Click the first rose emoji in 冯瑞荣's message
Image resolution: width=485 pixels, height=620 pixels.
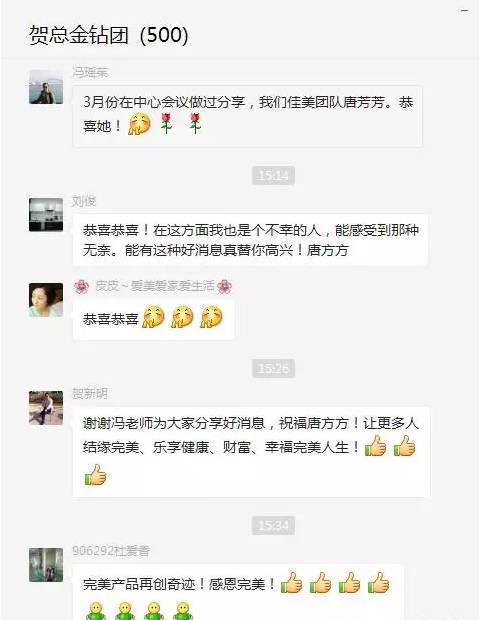tap(167, 123)
